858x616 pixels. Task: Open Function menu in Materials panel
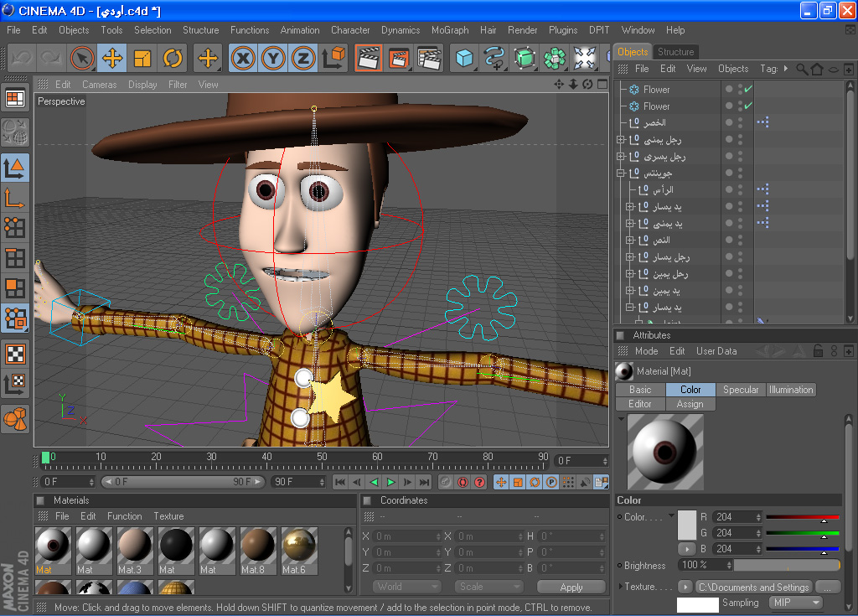click(x=124, y=516)
